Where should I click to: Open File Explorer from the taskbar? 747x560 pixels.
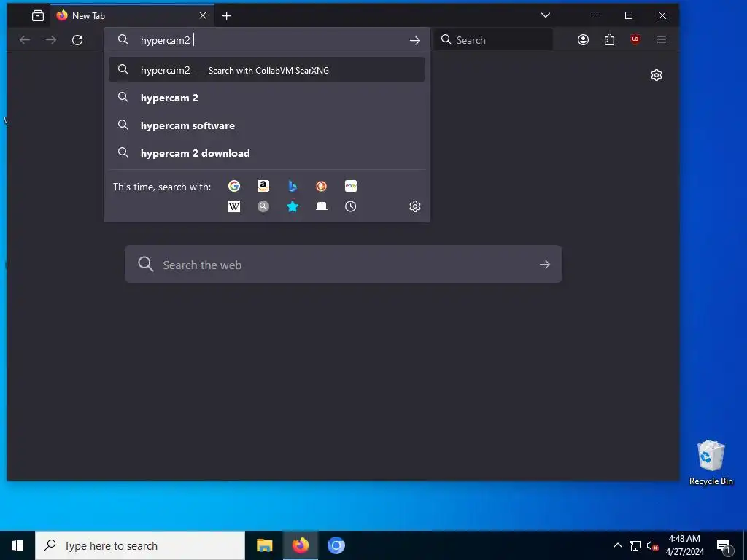click(264, 545)
